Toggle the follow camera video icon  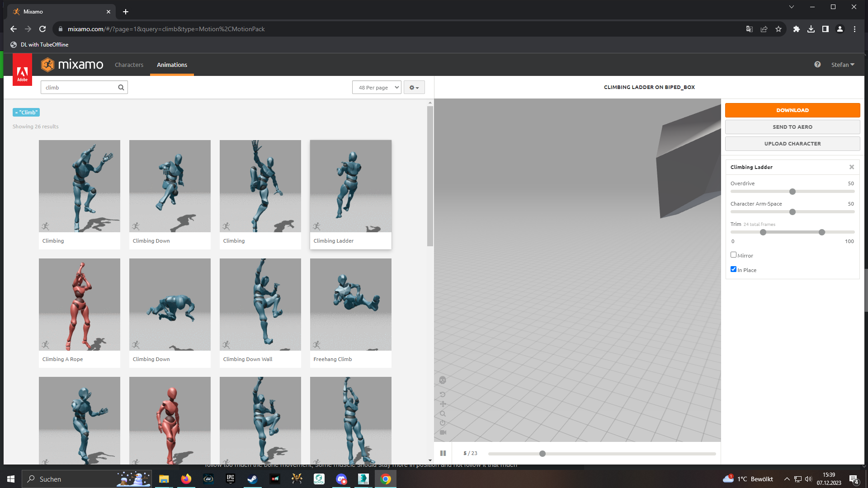click(x=443, y=432)
